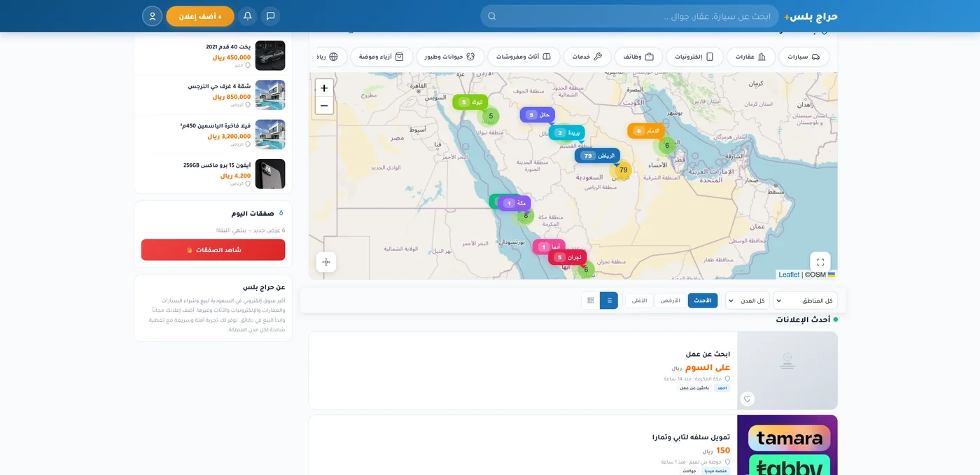Select the أثاث ومفروشات category

pyautogui.click(x=524, y=57)
